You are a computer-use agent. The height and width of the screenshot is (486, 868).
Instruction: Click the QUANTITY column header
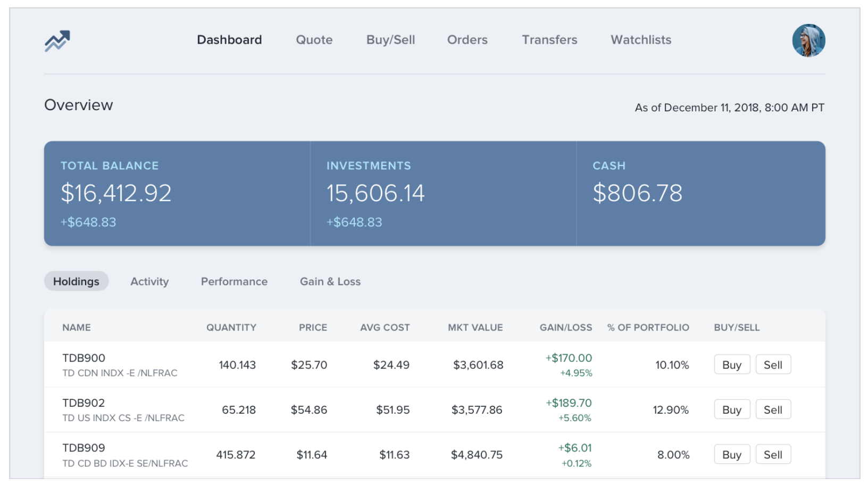click(x=231, y=327)
